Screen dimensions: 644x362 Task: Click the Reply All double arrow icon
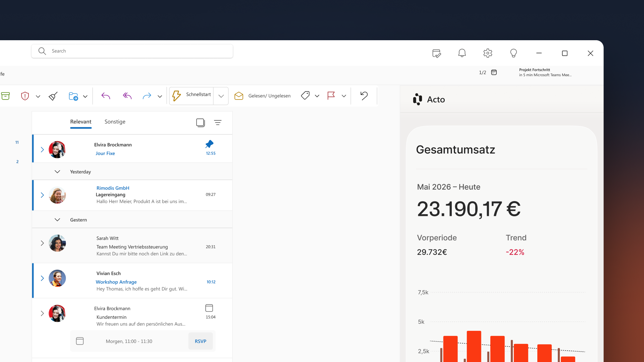click(x=127, y=96)
